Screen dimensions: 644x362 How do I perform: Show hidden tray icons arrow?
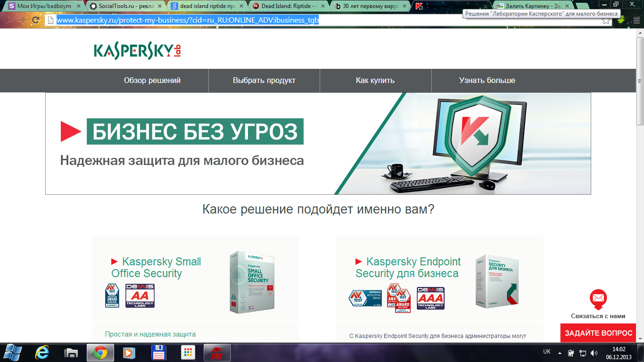560,353
